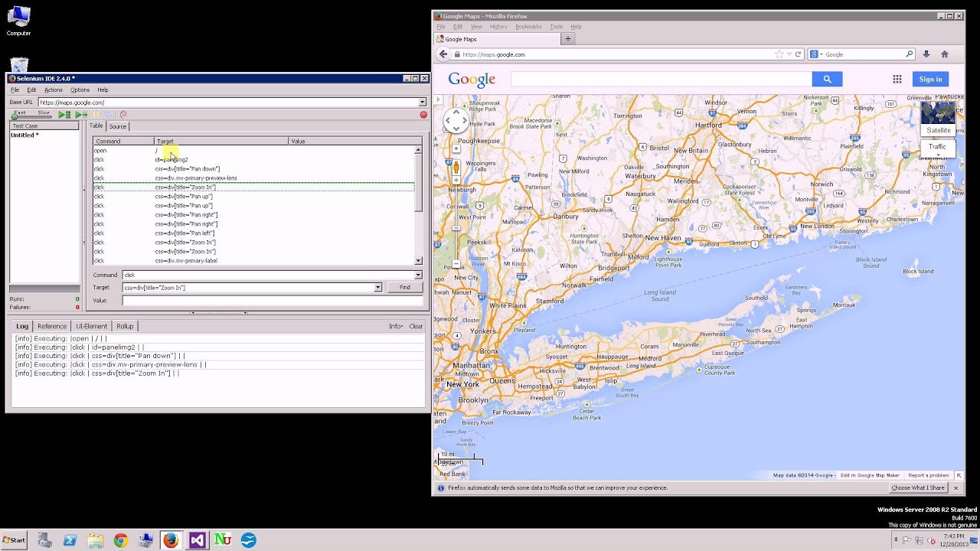
Task: Click 'Report a problem' link on the map
Action: tap(928, 475)
